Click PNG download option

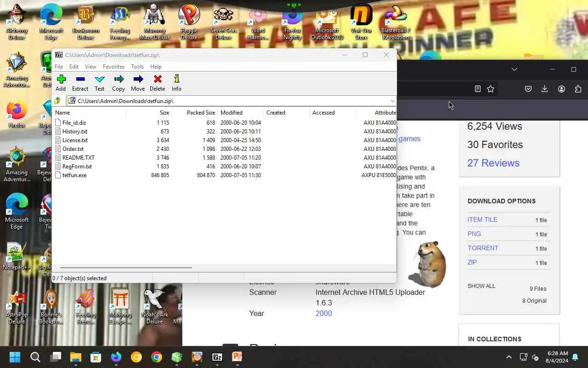pos(474,234)
